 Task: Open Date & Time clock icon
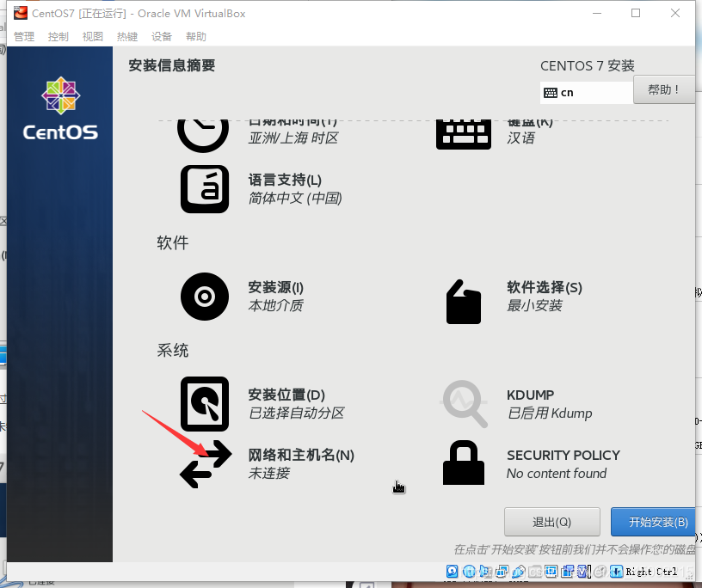(203, 135)
